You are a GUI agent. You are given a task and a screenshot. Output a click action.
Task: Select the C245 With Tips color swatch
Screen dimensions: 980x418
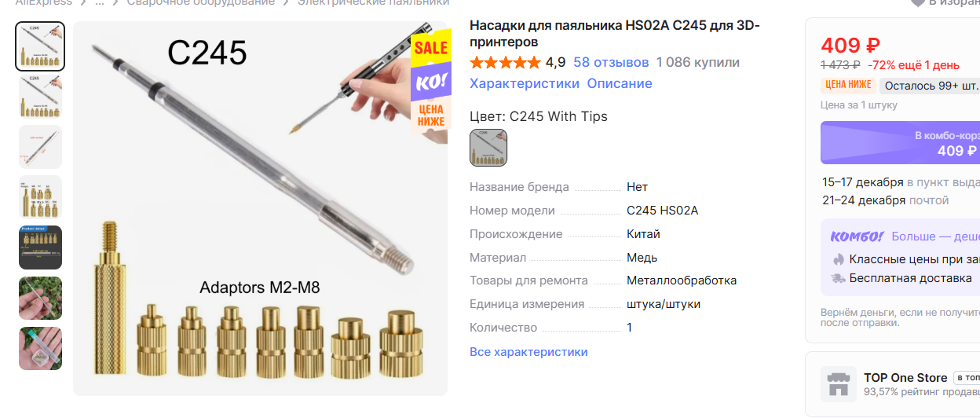point(488,148)
